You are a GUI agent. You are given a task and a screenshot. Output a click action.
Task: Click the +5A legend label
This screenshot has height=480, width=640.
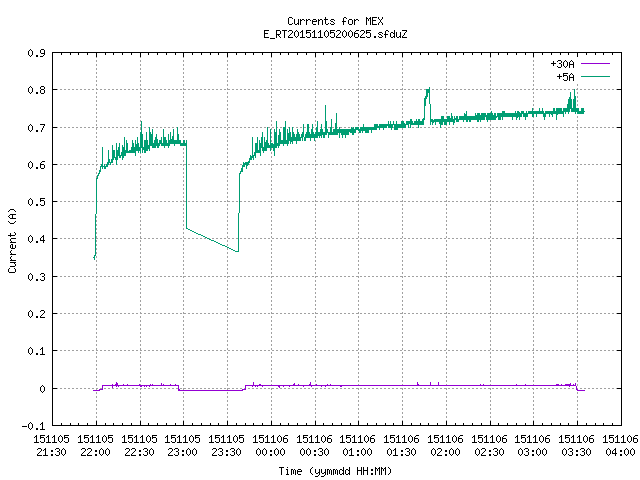(565, 77)
